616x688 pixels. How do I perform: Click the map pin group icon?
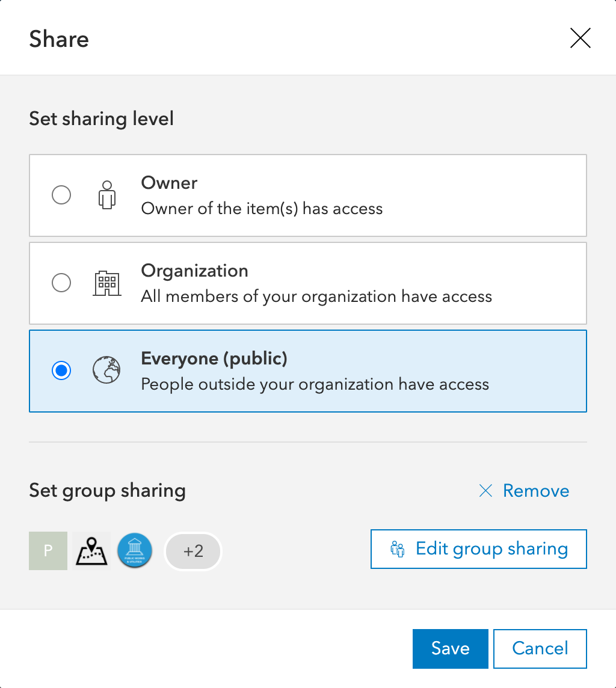pos(91,551)
